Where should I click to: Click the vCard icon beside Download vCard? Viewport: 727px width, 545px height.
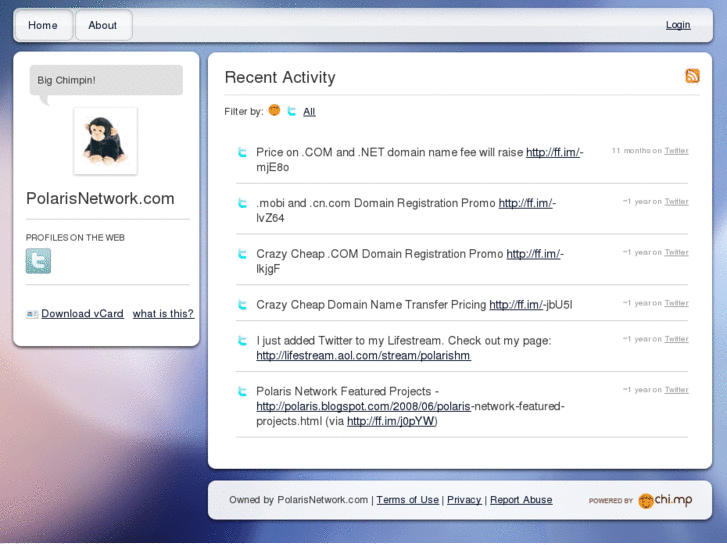pyautogui.click(x=32, y=314)
